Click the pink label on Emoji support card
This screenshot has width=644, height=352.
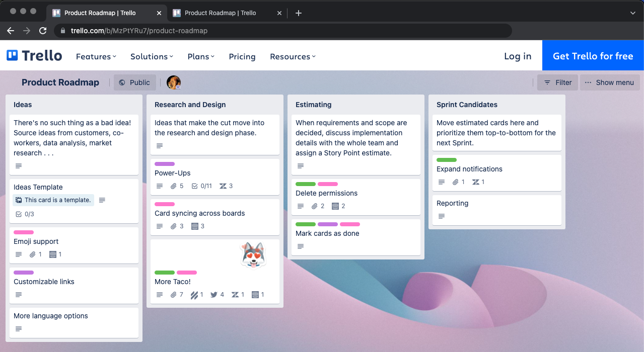pos(24,232)
